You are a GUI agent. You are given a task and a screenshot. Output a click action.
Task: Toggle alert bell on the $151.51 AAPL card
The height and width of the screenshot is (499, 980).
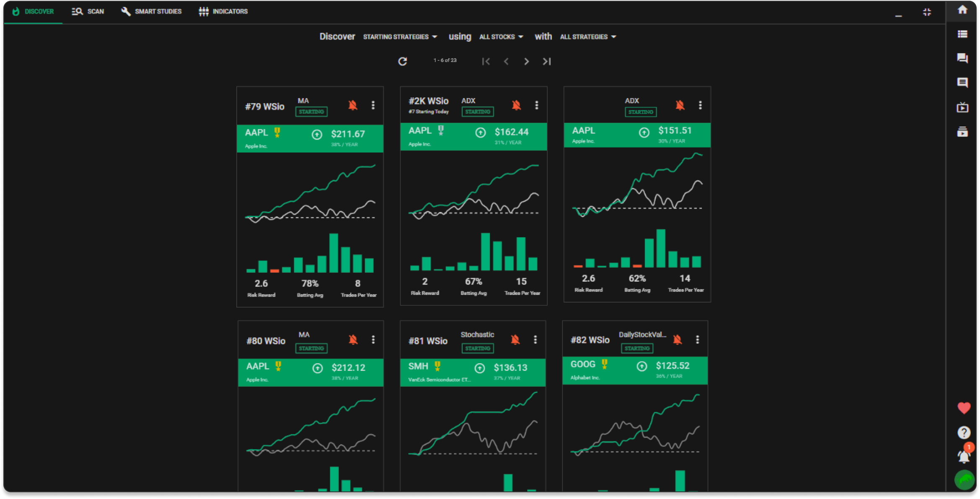[x=680, y=105]
